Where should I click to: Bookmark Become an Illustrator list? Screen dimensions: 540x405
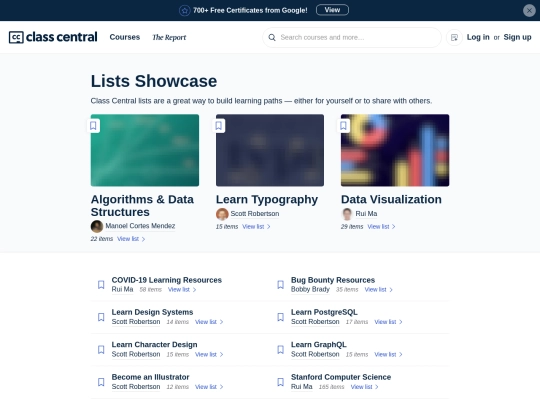tap(101, 382)
